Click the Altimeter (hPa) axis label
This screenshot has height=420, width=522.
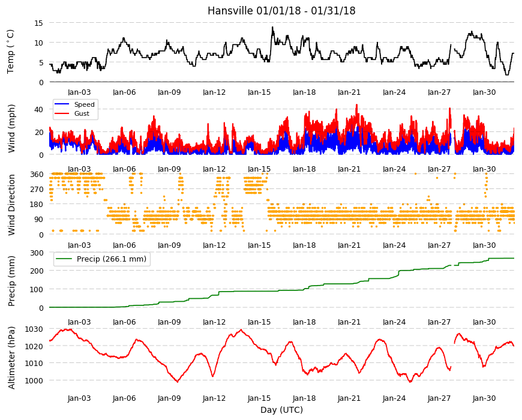pos(11,358)
